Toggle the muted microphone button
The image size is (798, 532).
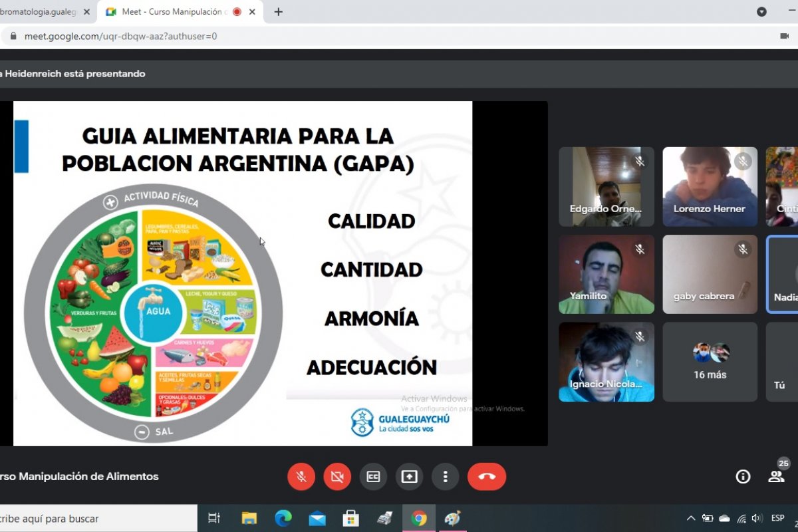pyautogui.click(x=301, y=477)
